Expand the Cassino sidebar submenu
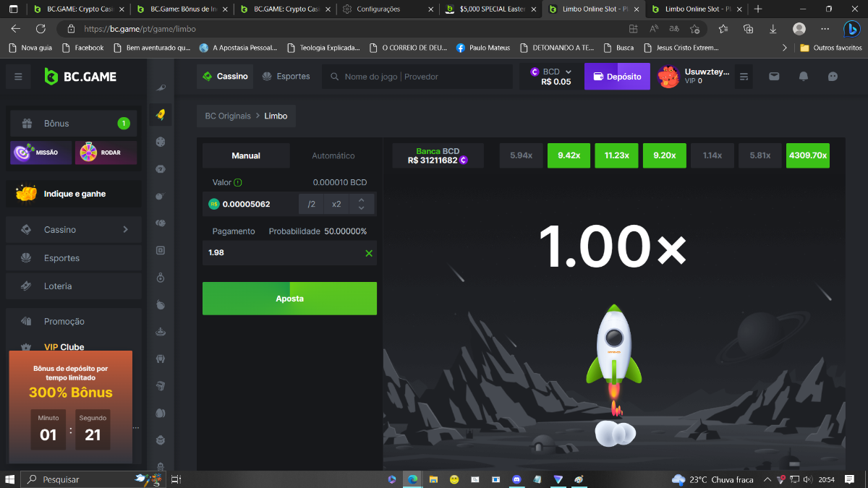This screenshot has width=868, height=488. coord(125,229)
